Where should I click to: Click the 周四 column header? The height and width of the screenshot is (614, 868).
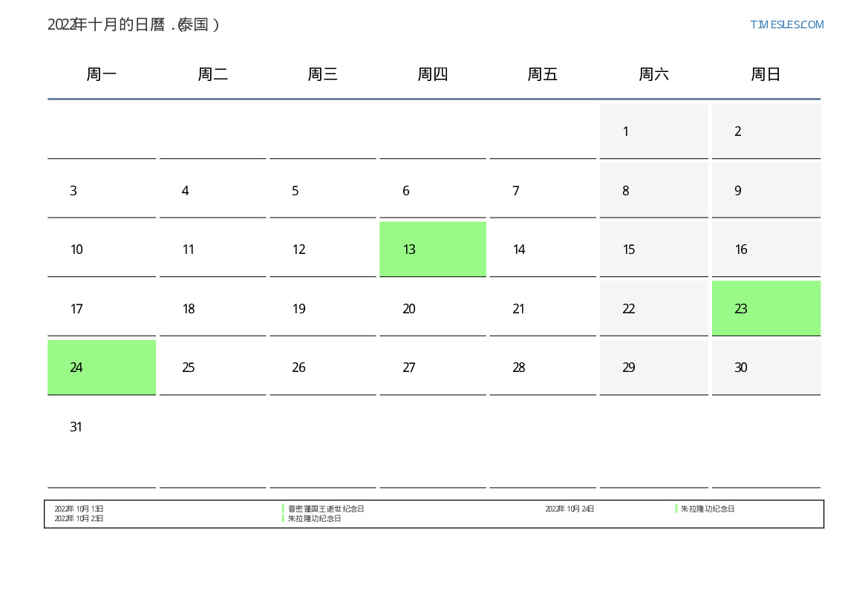[x=432, y=74]
